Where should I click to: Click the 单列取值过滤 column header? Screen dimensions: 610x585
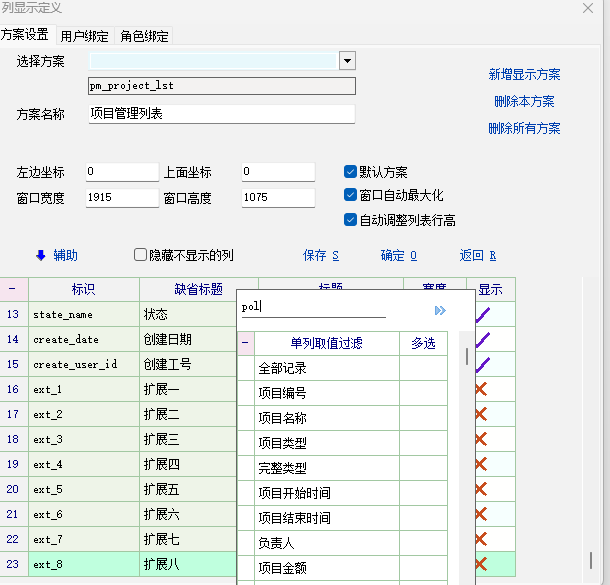point(326,343)
